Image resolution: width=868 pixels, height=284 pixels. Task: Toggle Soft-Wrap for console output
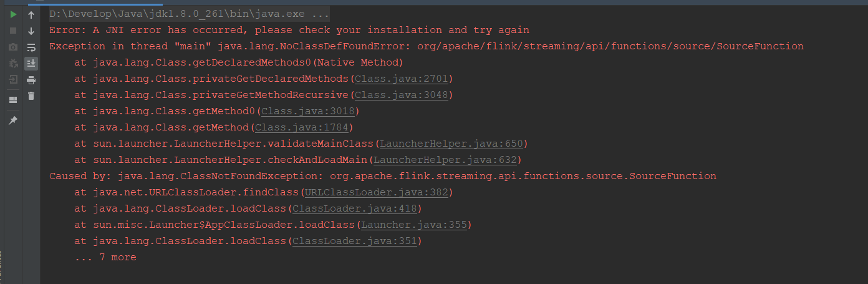[31, 47]
